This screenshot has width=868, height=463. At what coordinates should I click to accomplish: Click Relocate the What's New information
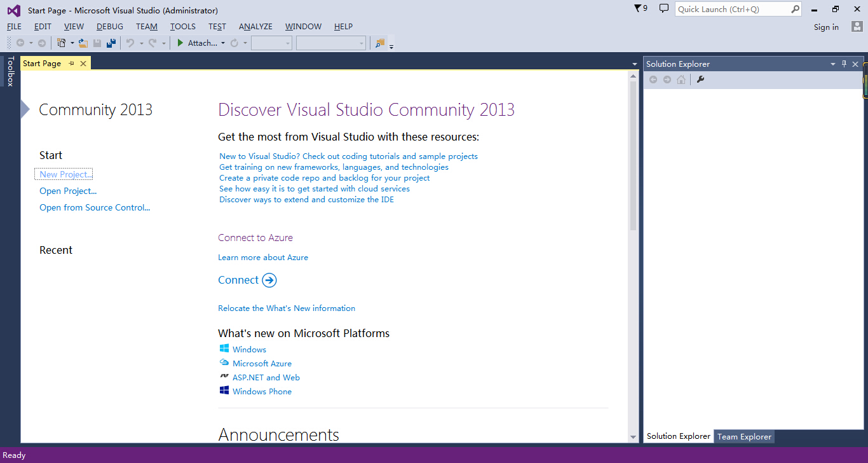287,308
